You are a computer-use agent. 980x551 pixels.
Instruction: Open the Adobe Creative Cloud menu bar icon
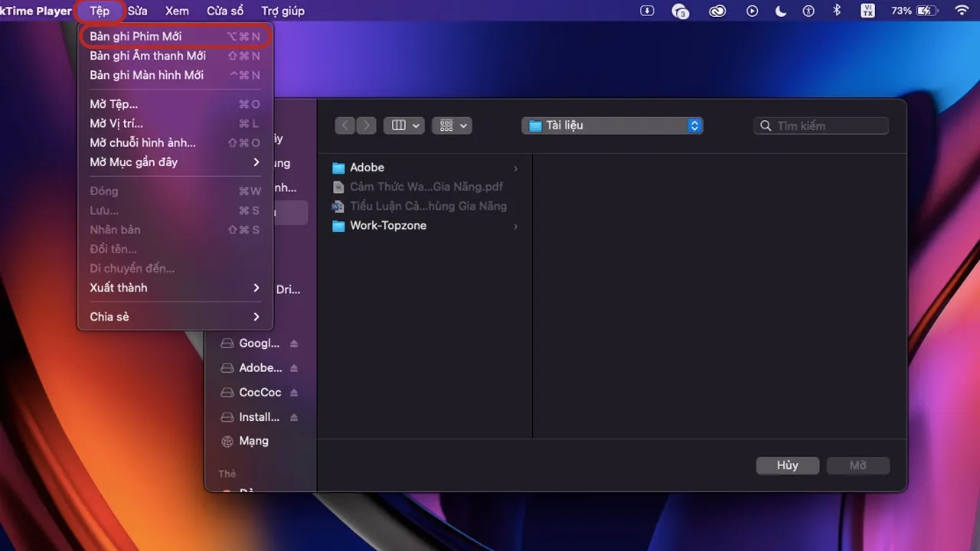tap(717, 11)
